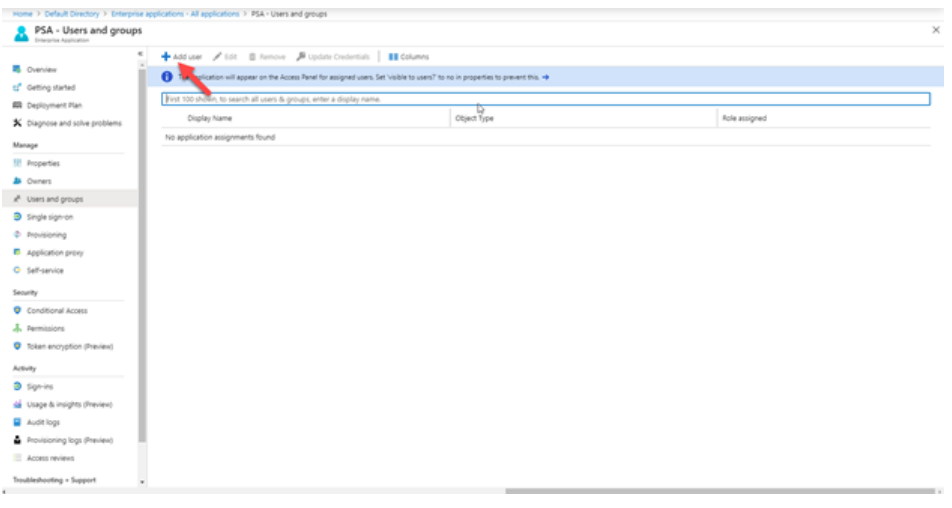Viewport: 952px width, 508px height.
Task: Click the users and groups search field
Action: coord(546,99)
